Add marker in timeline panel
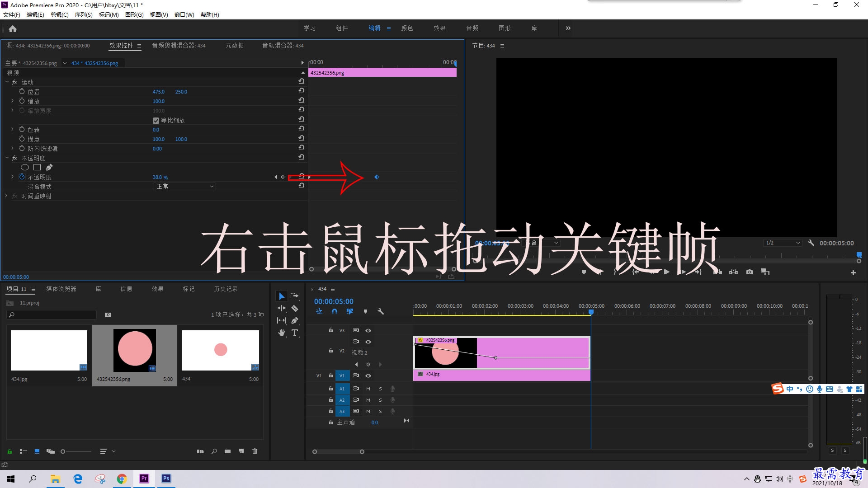This screenshot has height=488, width=868. 365,311
